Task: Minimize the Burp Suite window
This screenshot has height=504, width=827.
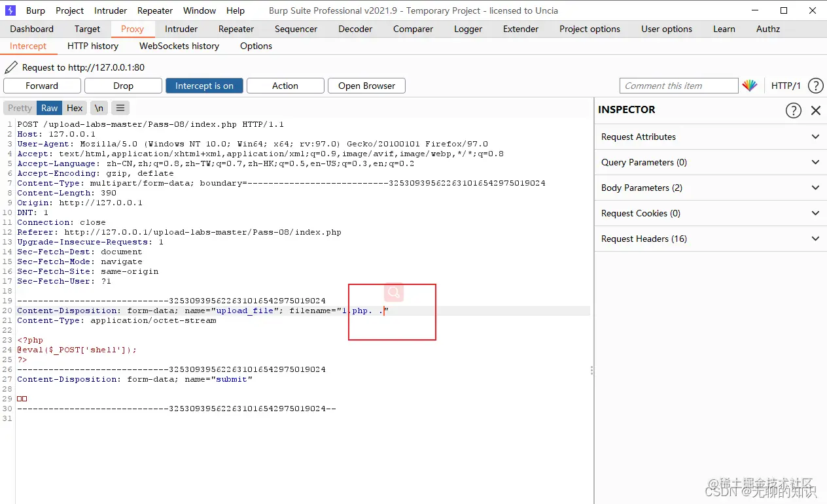Action: [x=754, y=10]
